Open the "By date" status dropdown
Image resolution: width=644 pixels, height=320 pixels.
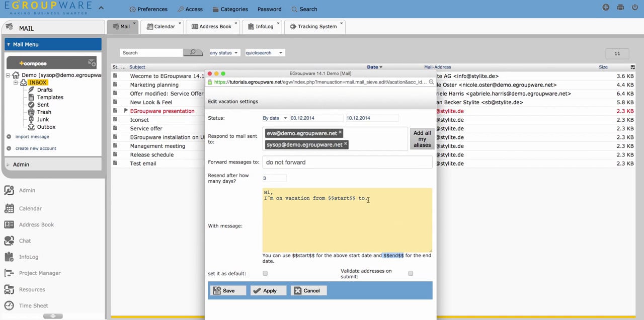click(x=274, y=117)
